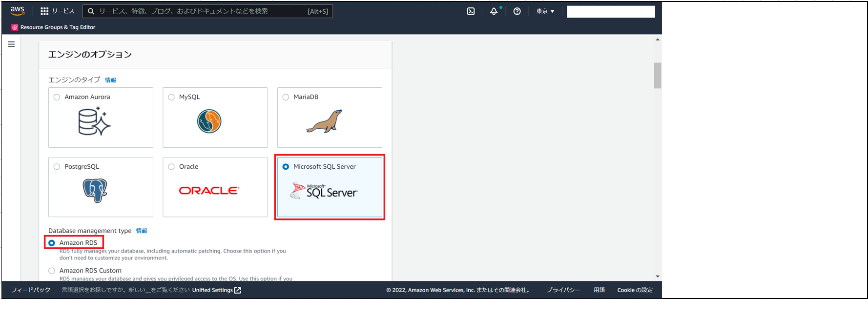Click the MariaDB seal logo
The height and width of the screenshot is (316, 868).
[x=324, y=121]
